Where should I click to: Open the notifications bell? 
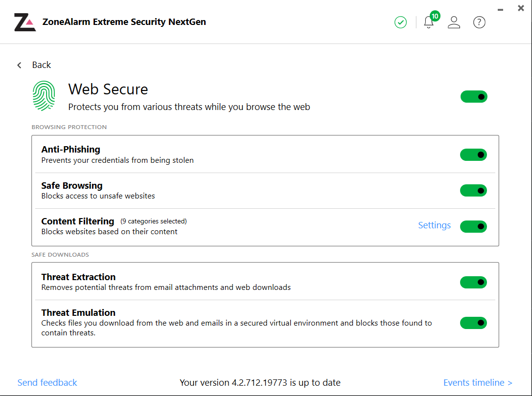pos(429,23)
